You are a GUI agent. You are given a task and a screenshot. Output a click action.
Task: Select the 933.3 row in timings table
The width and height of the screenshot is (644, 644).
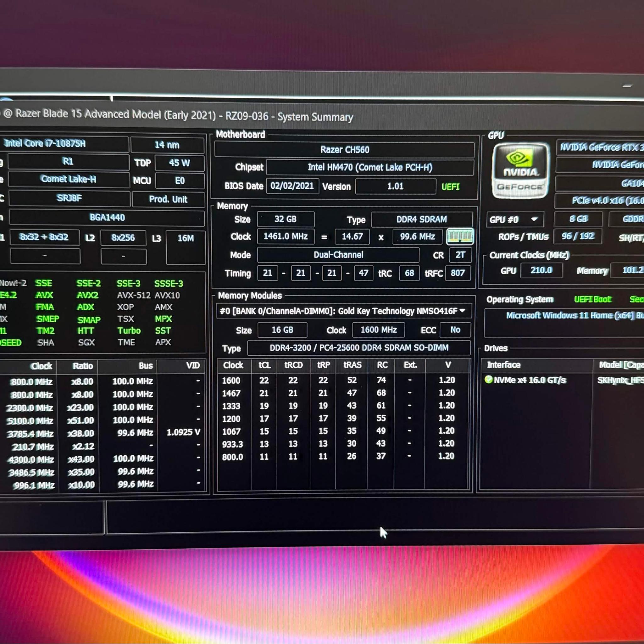pos(343,444)
